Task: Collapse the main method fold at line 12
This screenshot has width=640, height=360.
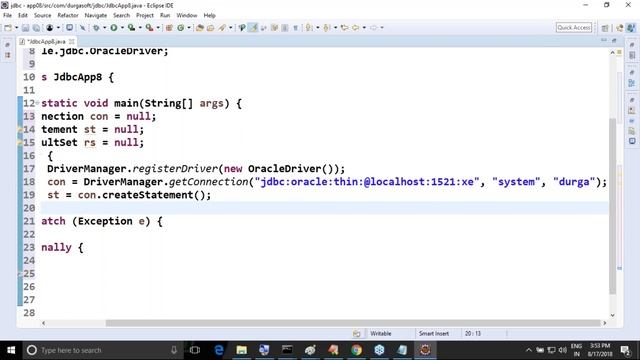Action: click(37, 103)
